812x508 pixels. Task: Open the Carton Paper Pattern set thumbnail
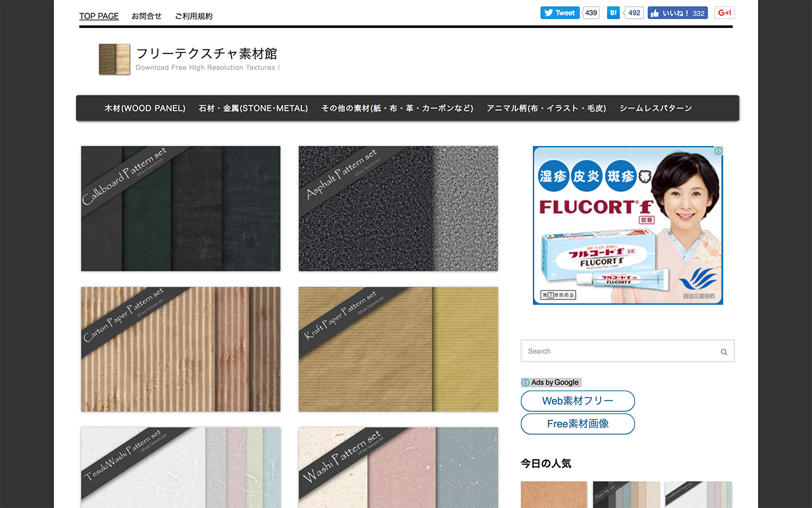click(x=181, y=349)
